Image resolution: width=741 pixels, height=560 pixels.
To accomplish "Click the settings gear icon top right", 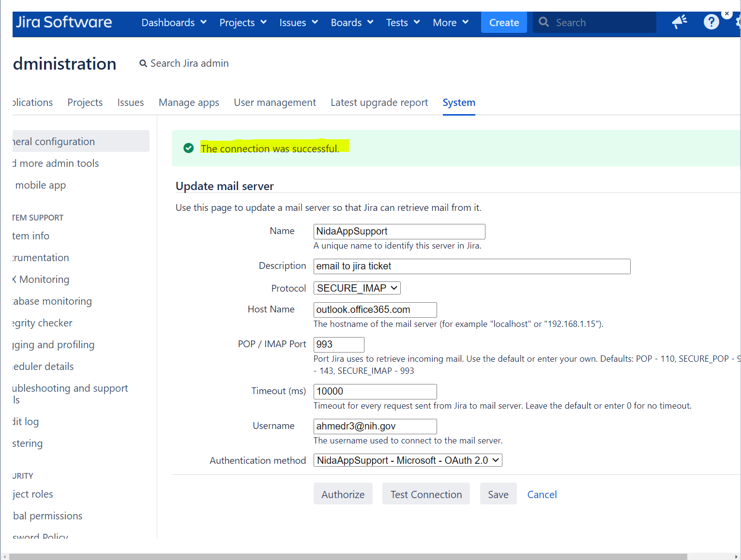I will [x=738, y=22].
